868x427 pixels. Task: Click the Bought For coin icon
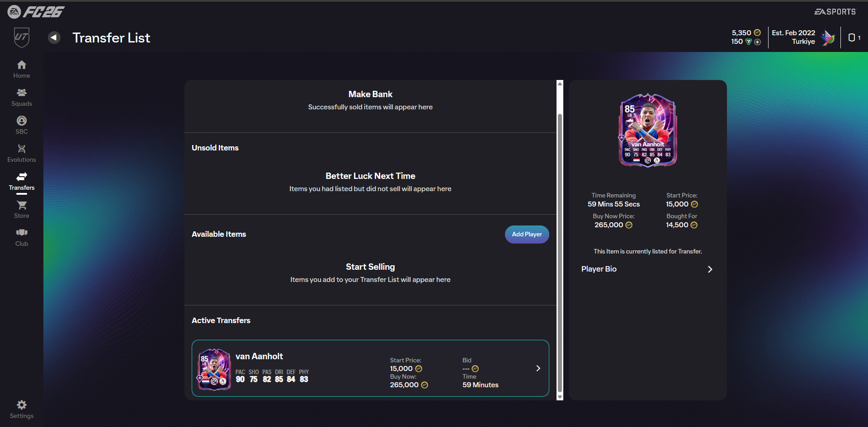[x=694, y=225]
